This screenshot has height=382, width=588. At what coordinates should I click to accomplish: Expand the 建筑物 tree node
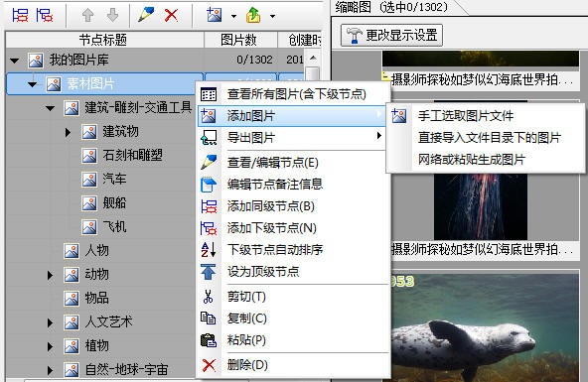[x=68, y=132]
